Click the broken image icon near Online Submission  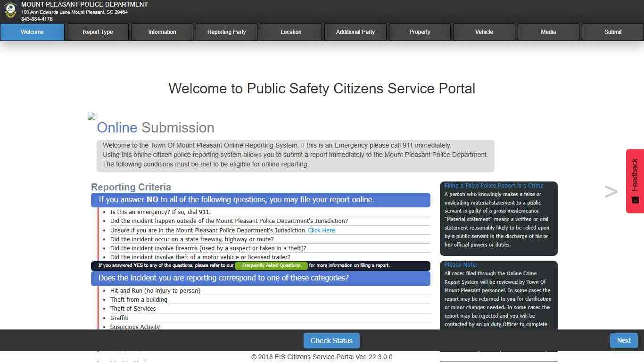coord(91,116)
